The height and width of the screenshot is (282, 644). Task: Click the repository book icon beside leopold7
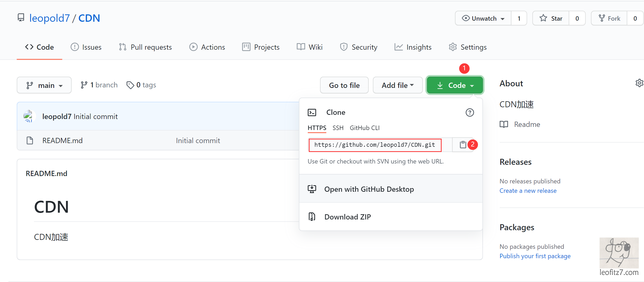(x=21, y=18)
